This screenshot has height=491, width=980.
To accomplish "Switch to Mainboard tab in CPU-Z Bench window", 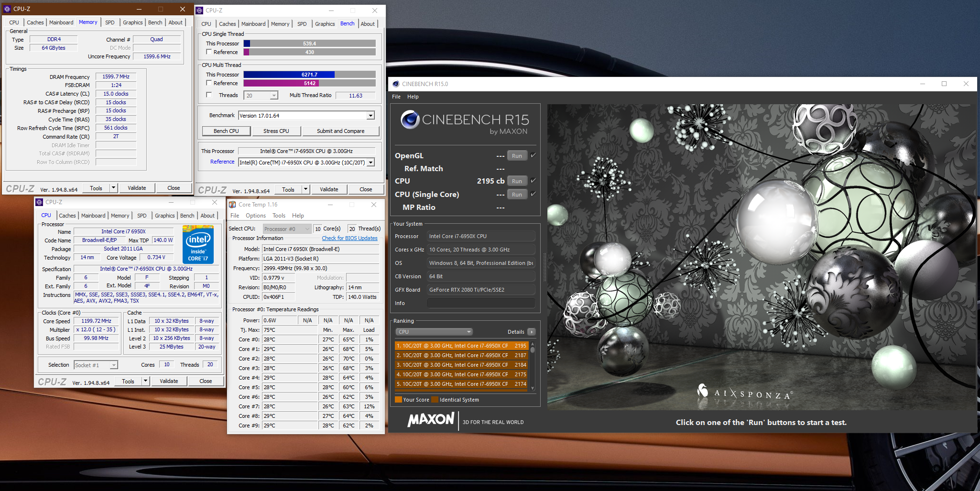I will pyautogui.click(x=253, y=24).
